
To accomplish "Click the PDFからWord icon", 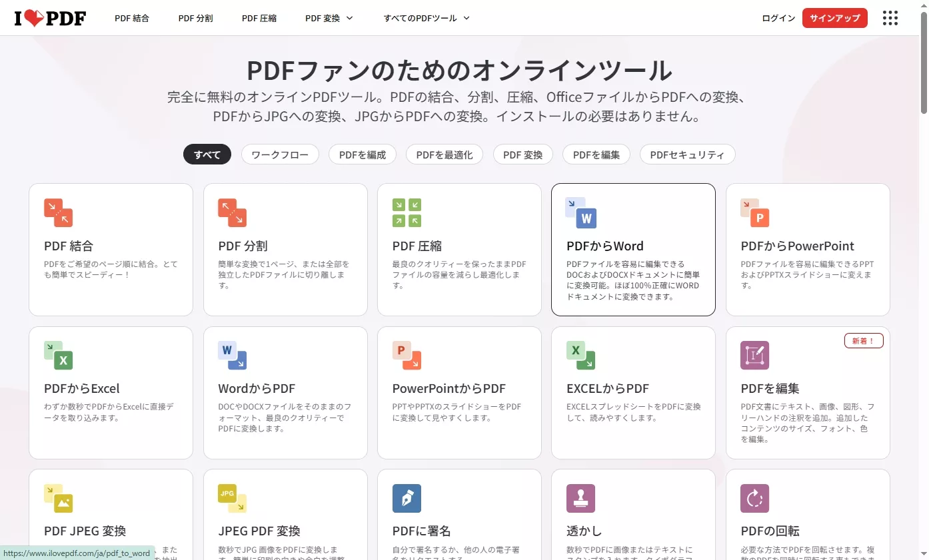I will pyautogui.click(x=580, y=212).
